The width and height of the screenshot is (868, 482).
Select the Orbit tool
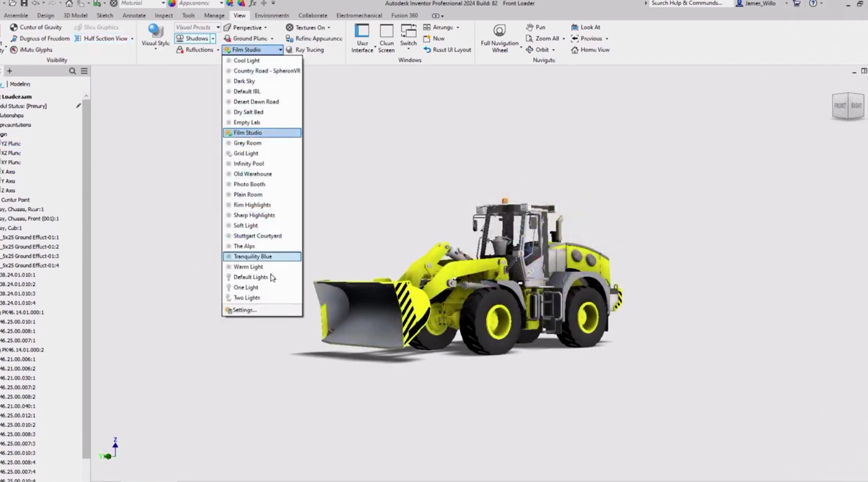[x=538, y=50]
